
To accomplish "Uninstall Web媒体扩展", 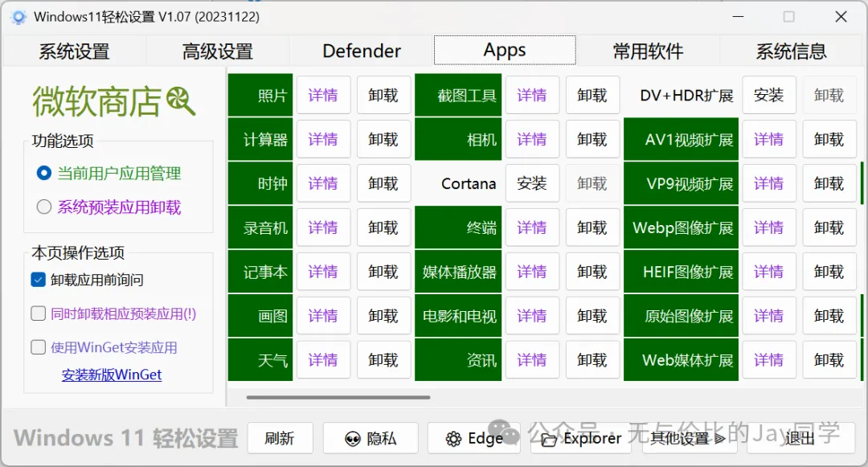I will tap(829, 360).
